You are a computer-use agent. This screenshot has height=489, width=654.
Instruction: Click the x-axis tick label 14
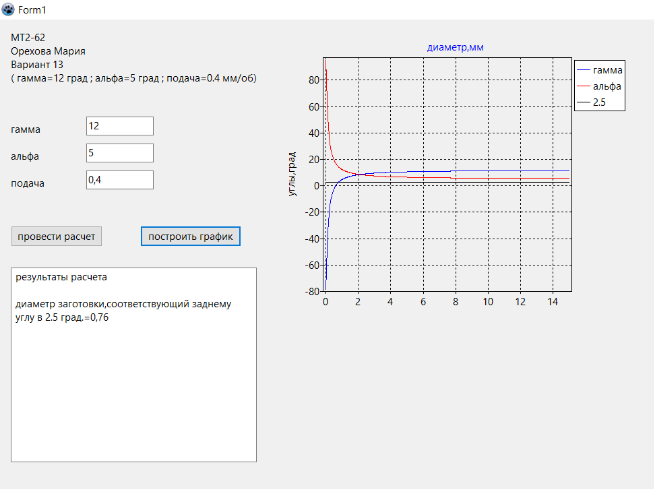click(x=553, y=302)
